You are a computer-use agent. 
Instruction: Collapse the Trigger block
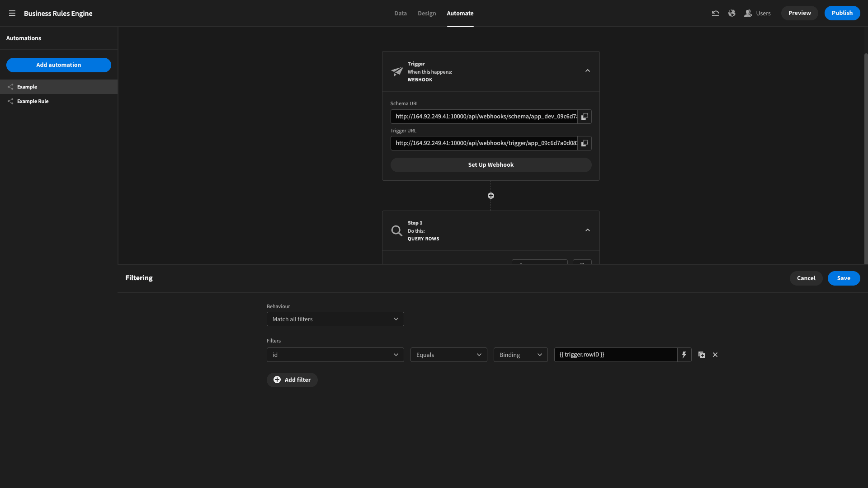[x=588, y=71]
